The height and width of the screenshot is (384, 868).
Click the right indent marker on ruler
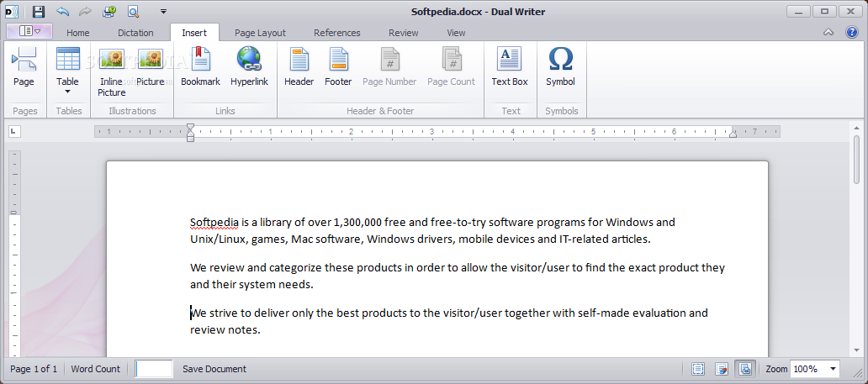click(x=733, y=134)
